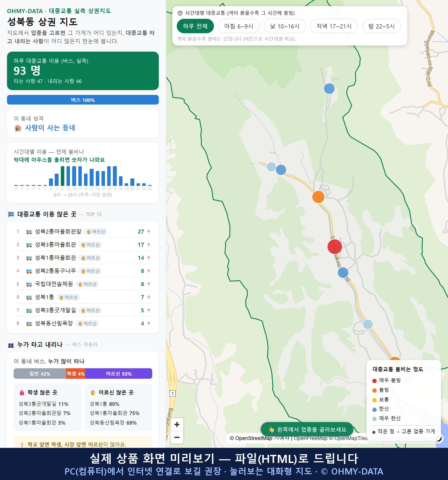Click the blue marker just below the red stop
This screenshot has width=448, height=480.
point(343,273)
